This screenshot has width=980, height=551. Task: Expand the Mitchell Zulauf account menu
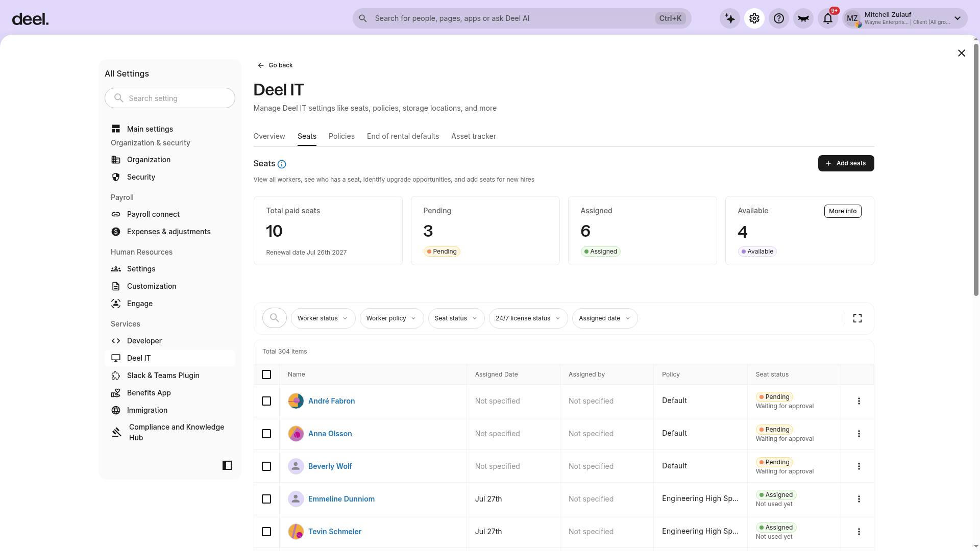[x=905, y=19]
